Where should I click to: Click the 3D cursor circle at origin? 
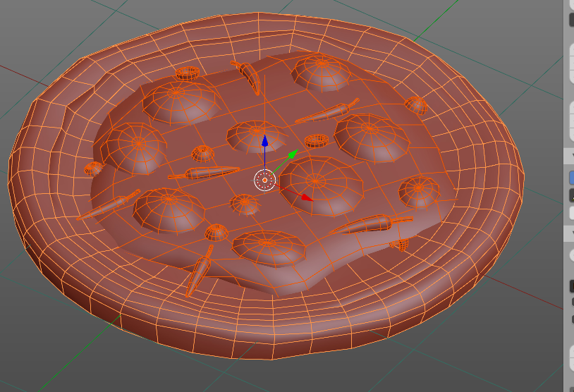pos(264,180)
